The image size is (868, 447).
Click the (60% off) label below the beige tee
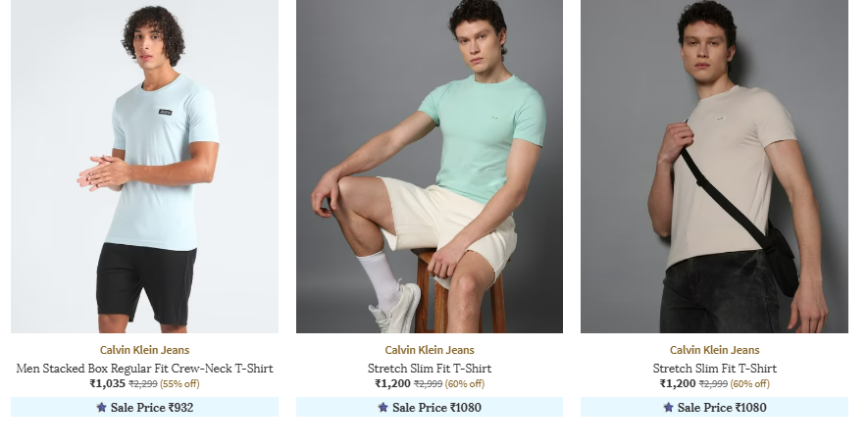click(749, 384)
